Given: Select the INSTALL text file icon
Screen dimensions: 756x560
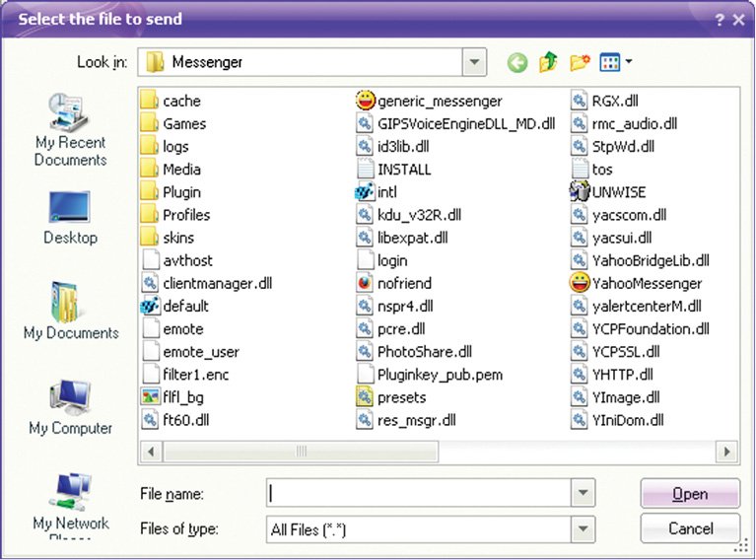Looking at the screenshot, I should (365, 169).
